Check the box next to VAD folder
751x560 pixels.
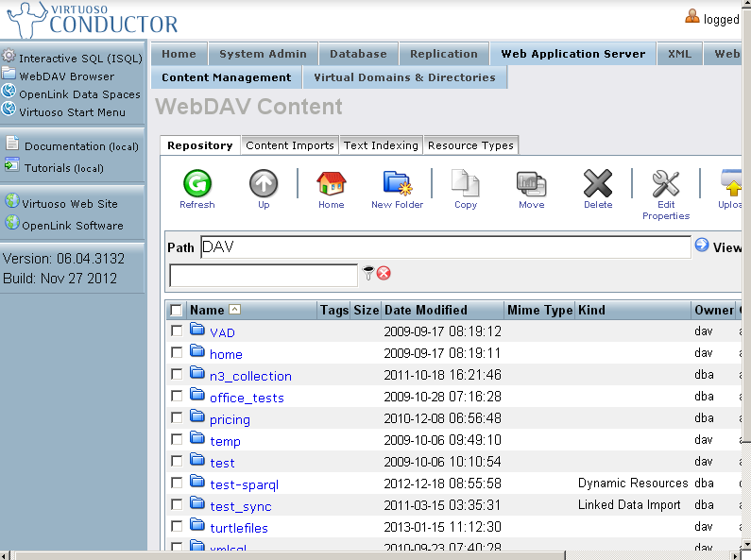point(177,331)
